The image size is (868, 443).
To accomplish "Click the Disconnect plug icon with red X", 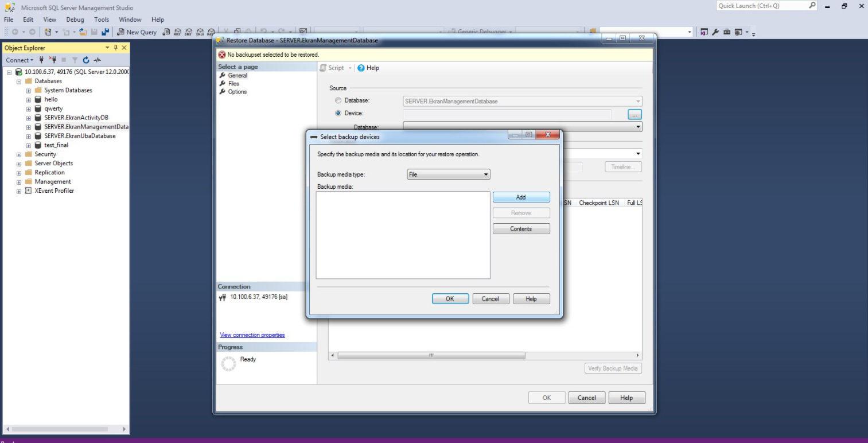I will [53, 60].
